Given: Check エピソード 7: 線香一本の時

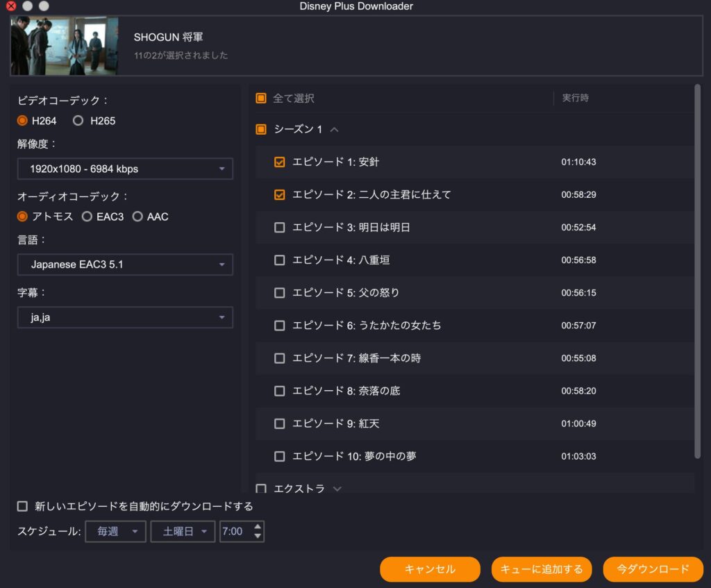Looking at the screenshot, I should 280,358.
